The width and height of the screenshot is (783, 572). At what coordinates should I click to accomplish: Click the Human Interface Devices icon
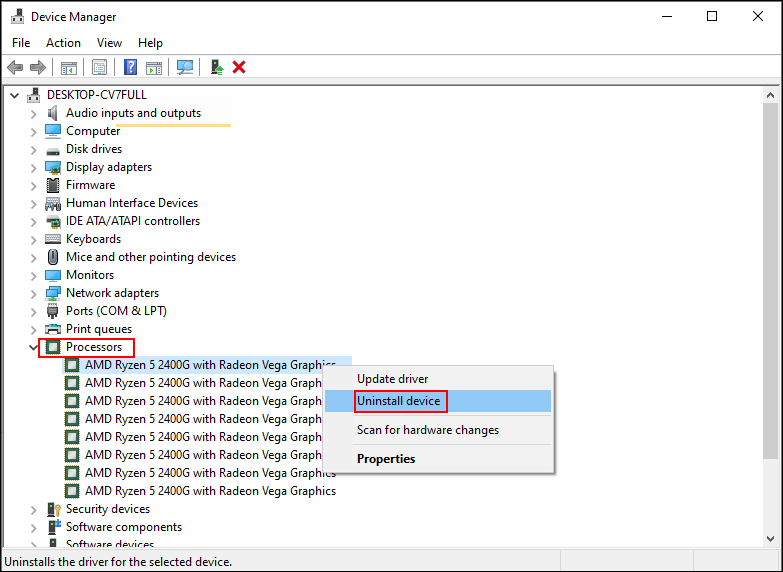[52, 203]
